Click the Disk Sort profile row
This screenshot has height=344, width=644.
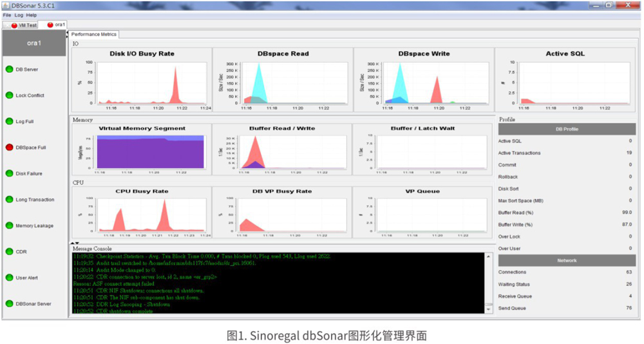point(567,189)
